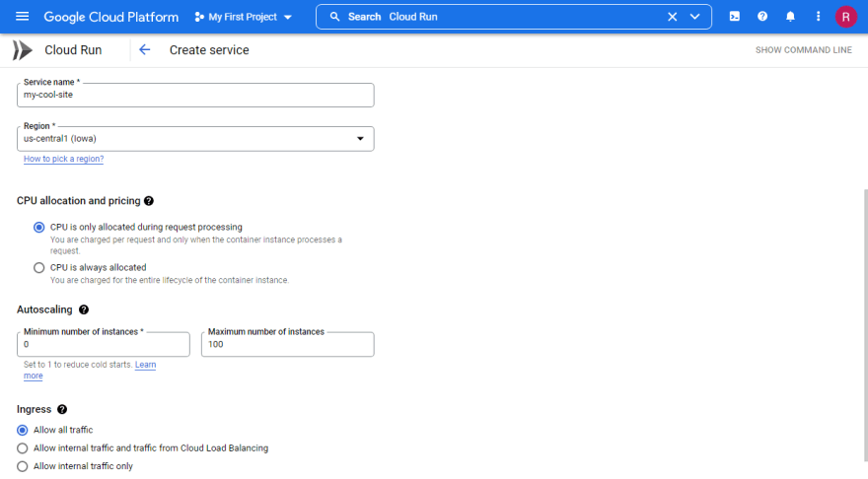
Task: Click the Create service heading
Action: click(x=209, y=50)
